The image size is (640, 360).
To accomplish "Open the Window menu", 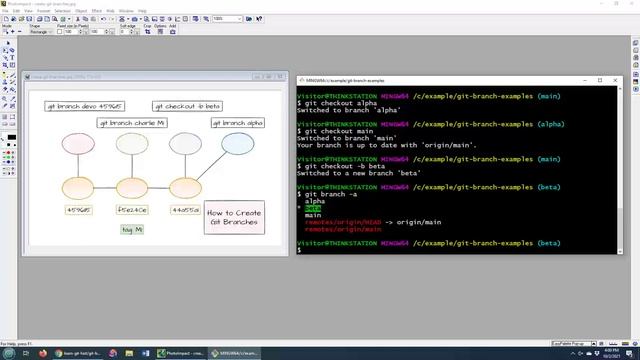I will pyautogui.click(x=126, y=11).
